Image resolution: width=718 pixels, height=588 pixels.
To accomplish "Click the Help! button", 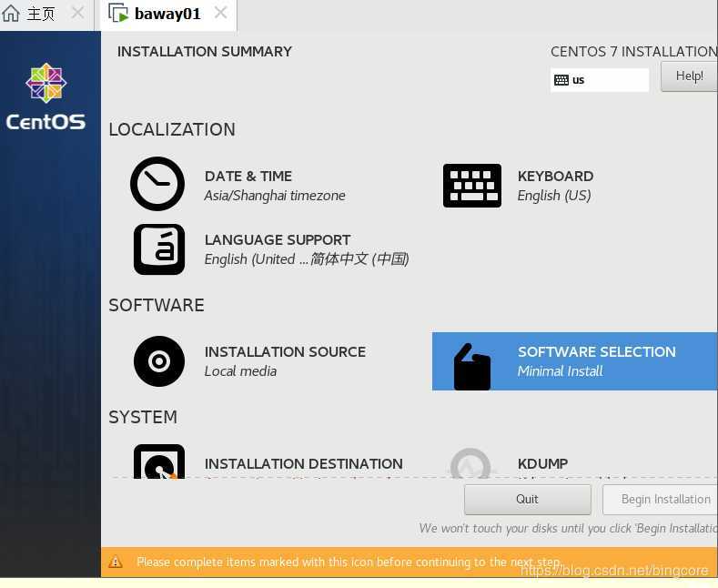I will (x=689, y=76).
